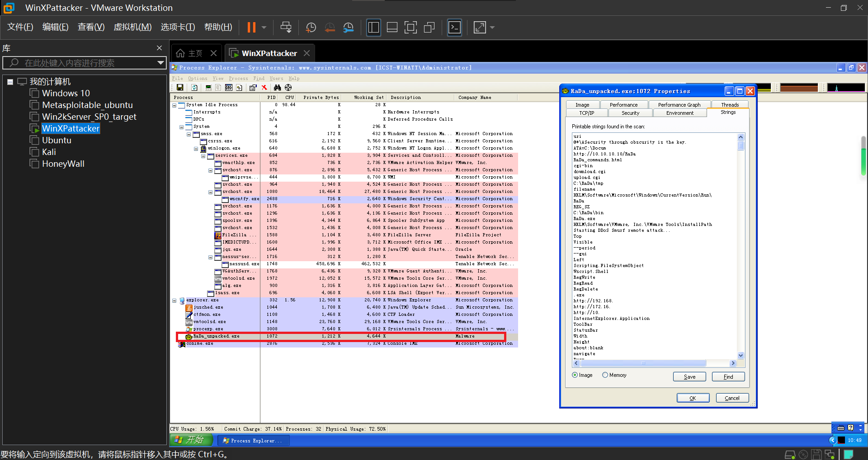
Task: Collapse the explorer.exe process tree
Action: [x=175, y=300]
